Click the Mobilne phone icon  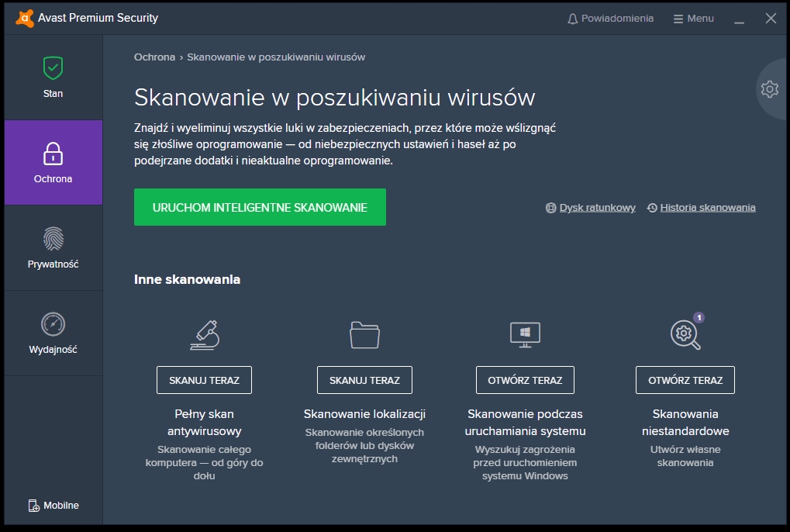(34, 506)
